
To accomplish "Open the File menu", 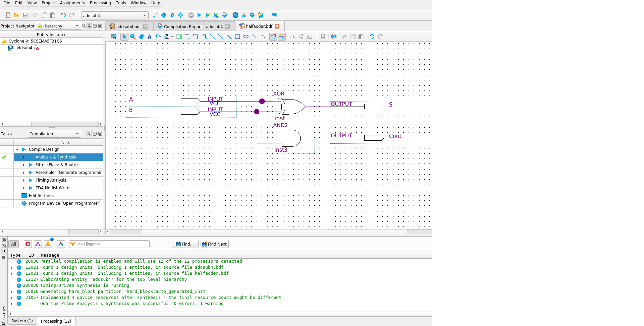I will click(7, 3).
